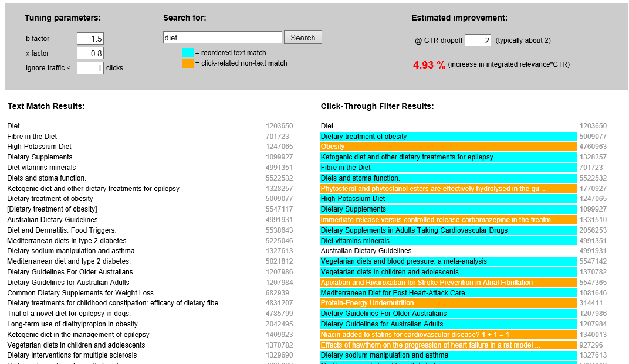
Task: Open 'Common Dietary Supplements for Weight Loss'
Action: pyautogui.click(x=80, y=293)
